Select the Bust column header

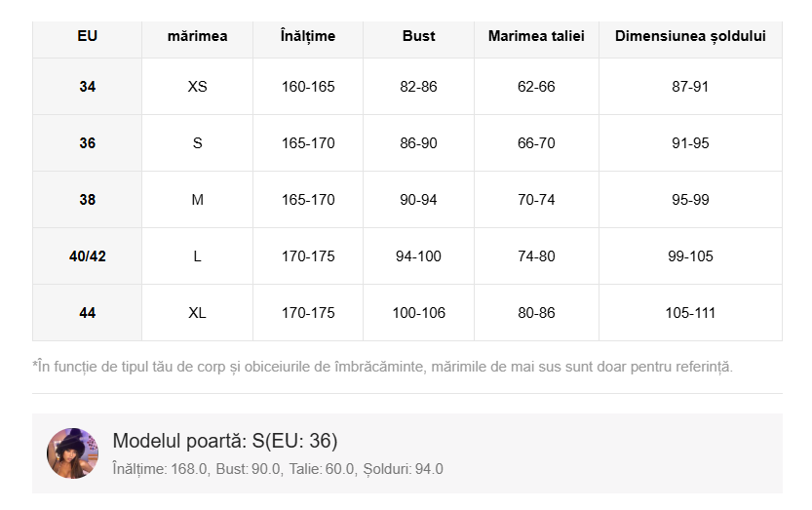pos(418,36)
